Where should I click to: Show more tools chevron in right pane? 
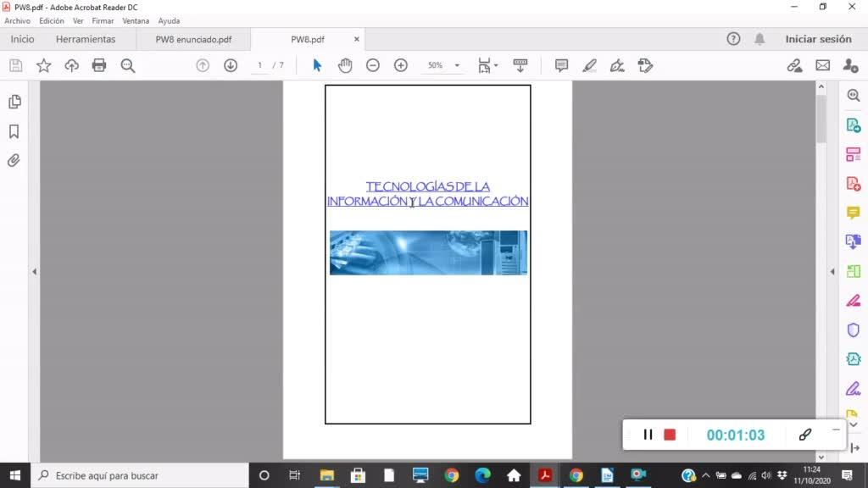click(x=854, y=425)
